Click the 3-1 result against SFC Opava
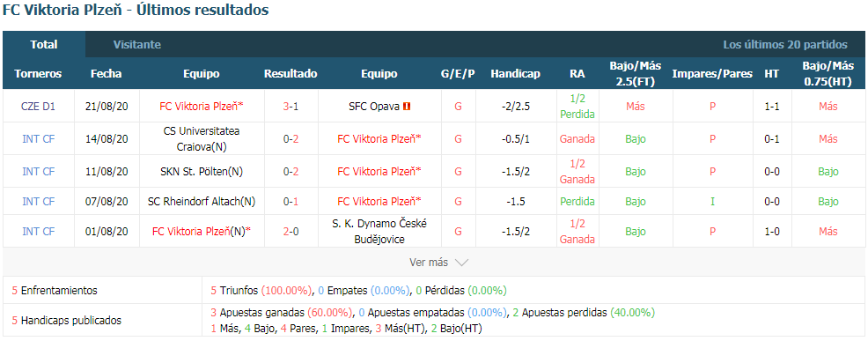This screenshot has width=868, height=341. point(291,107)
